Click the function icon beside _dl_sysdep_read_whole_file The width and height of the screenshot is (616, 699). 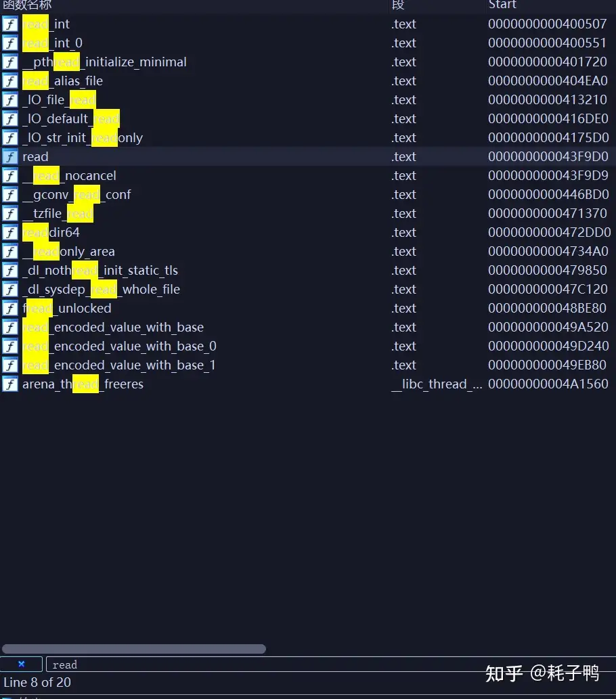tap(9, 290)
